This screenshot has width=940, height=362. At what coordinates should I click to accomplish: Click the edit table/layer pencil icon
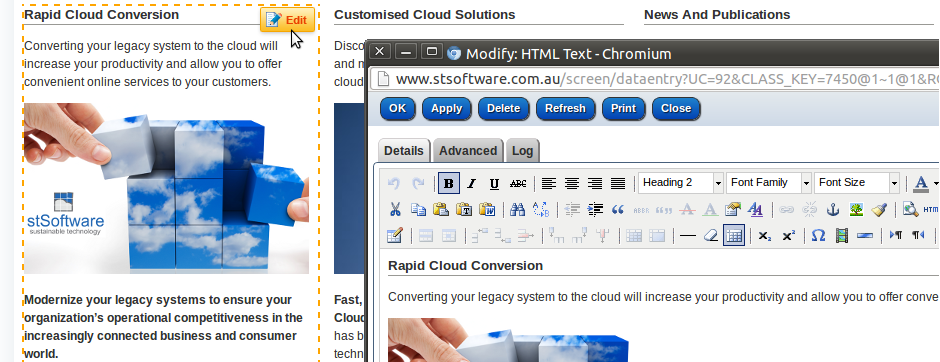[x=394, y=236]
